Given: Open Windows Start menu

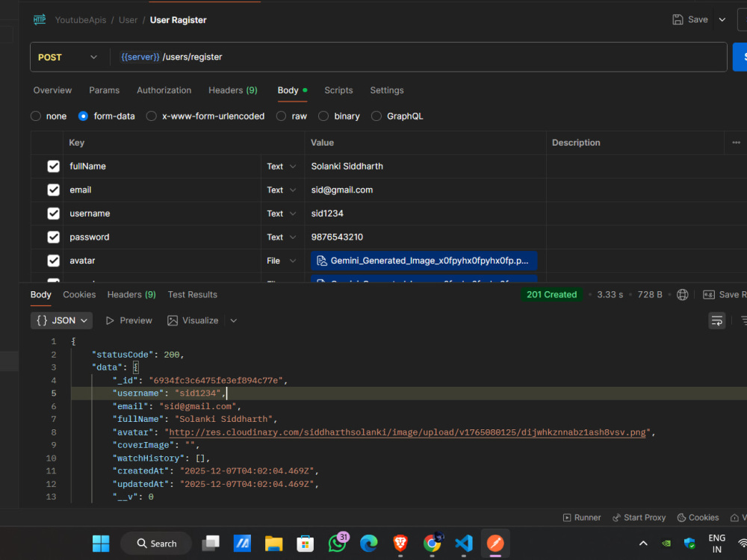Looking at the screenshot, I should (x=101, y=544).
